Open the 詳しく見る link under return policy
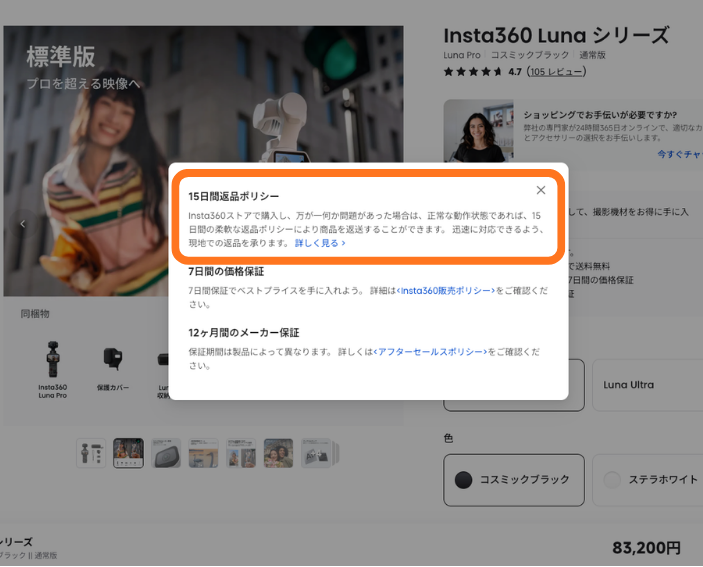The image size is (703, 567). coord(320,243)
